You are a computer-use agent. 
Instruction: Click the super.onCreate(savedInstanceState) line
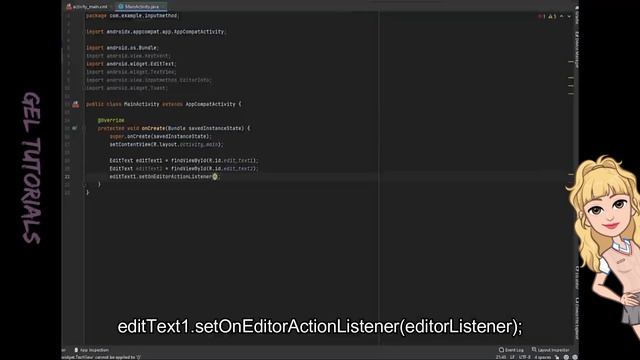160,136
